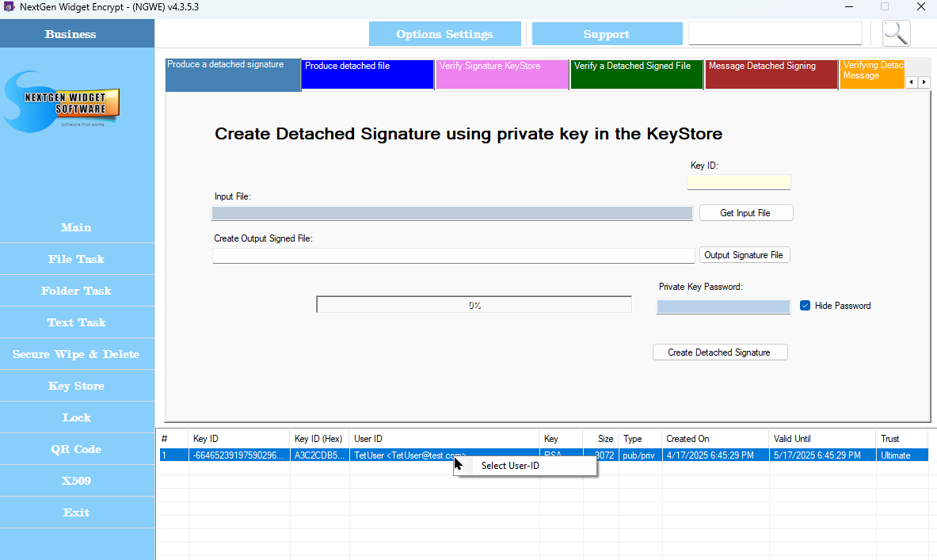Screen dimensions: 937x560
Task: Sort by the Trust column header
Action: tap(901, 439)
